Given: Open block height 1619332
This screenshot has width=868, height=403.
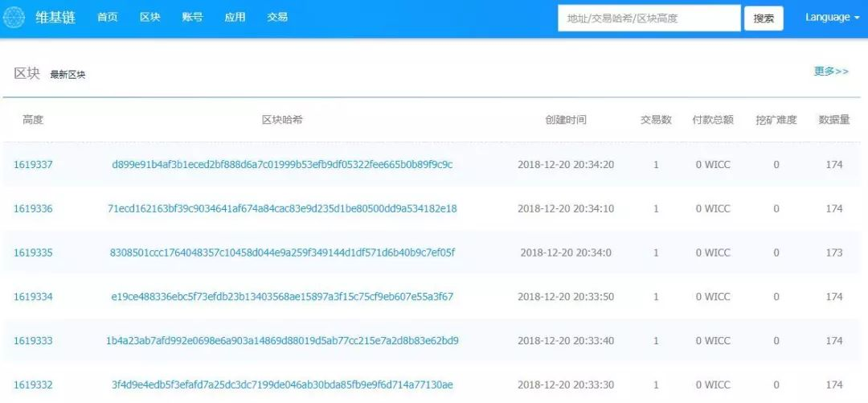Looking at the screenshot, I should coord(33,384).
